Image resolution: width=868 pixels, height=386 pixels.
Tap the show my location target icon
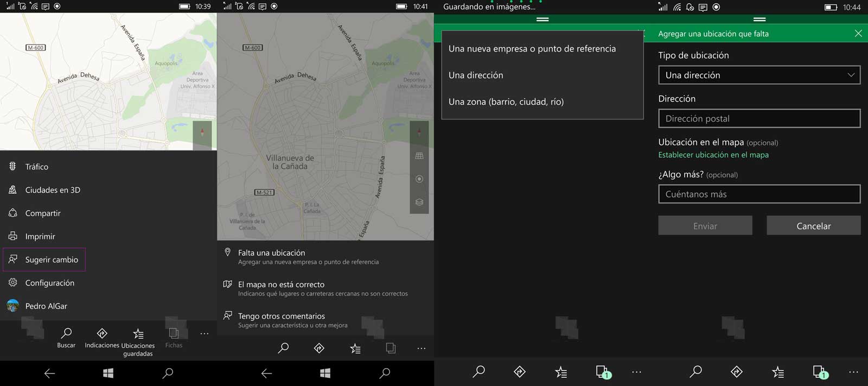point(419,179)
